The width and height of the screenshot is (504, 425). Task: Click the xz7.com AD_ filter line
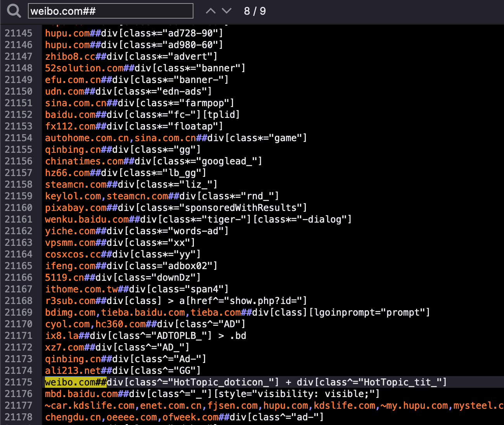[x=117, y=347]
